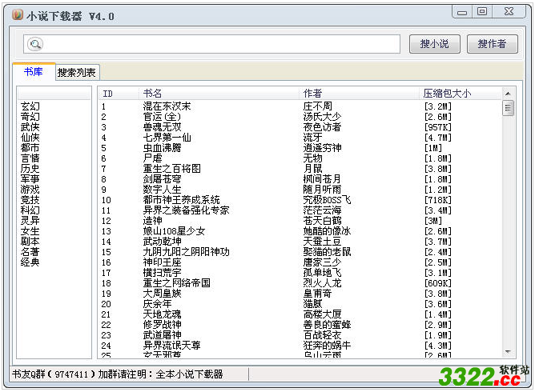Select the book 数字人生

point(162,190)
